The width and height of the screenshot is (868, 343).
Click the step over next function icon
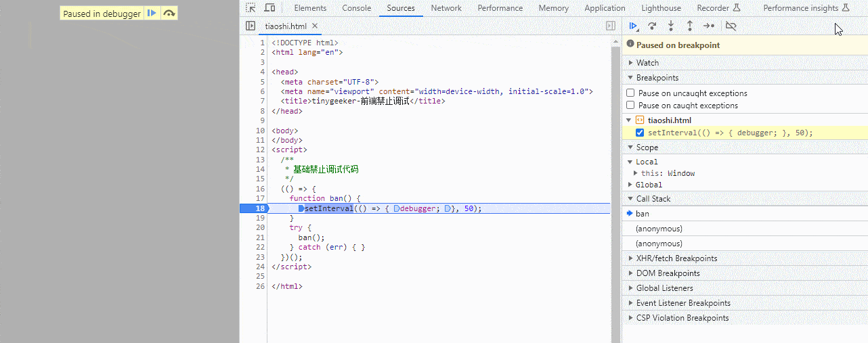click(x=652, y=26)
